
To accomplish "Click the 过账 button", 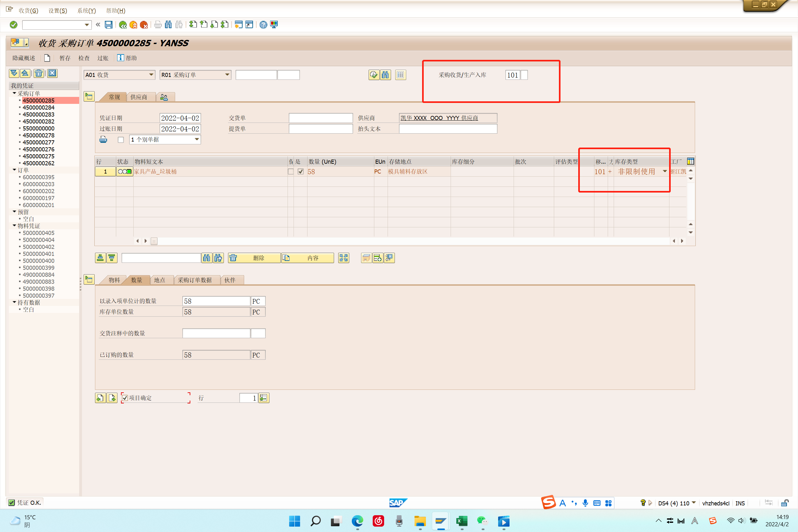I will tap(103, 58).
